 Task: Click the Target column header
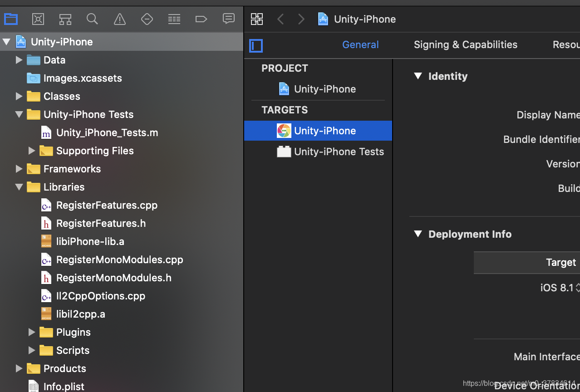(x=561, y=262)
